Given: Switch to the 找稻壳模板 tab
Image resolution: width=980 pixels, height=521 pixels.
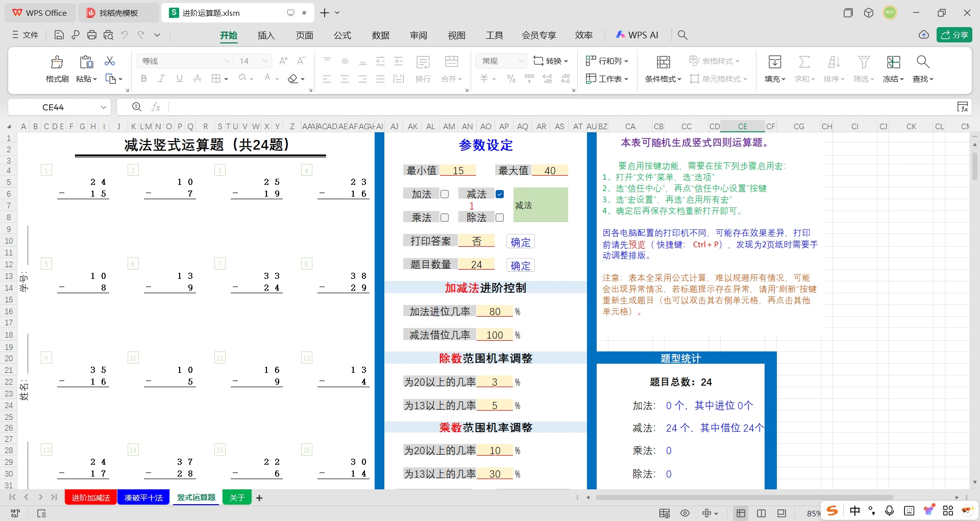Looking at the screenshot, I should [x=118, y=13].
